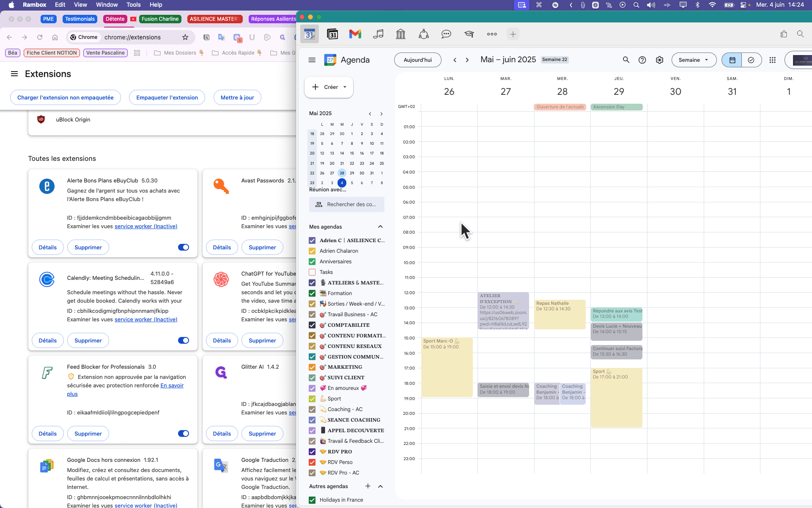This screenshot has width=812, height=508.
Task: Open the bank building service icon
Action: [401, 34]
